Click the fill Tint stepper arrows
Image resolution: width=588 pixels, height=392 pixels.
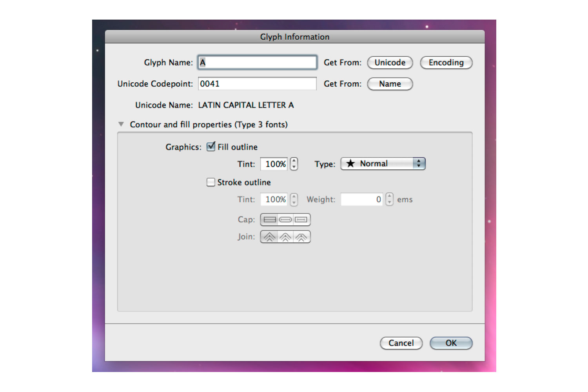(x=294, y=164)
